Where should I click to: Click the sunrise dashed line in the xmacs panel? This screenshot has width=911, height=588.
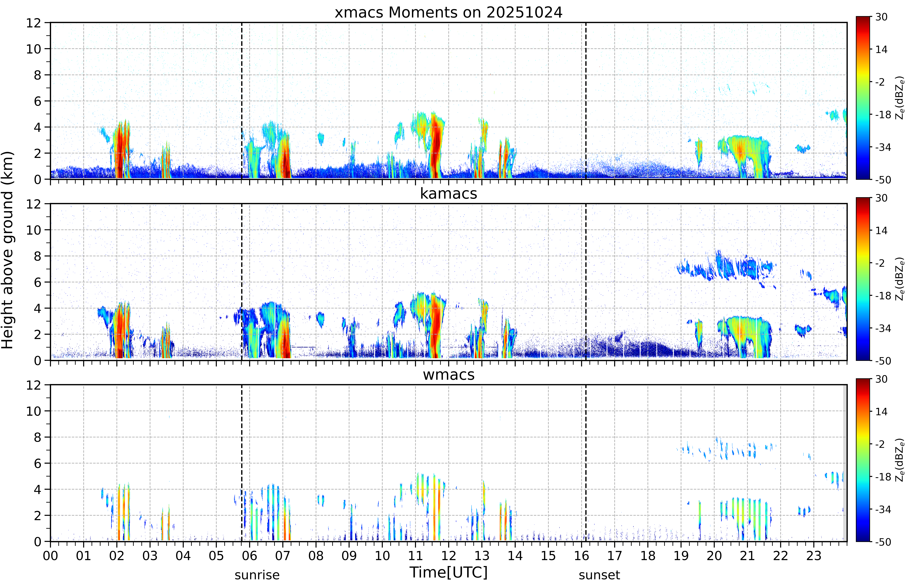[x=242, y=101]
